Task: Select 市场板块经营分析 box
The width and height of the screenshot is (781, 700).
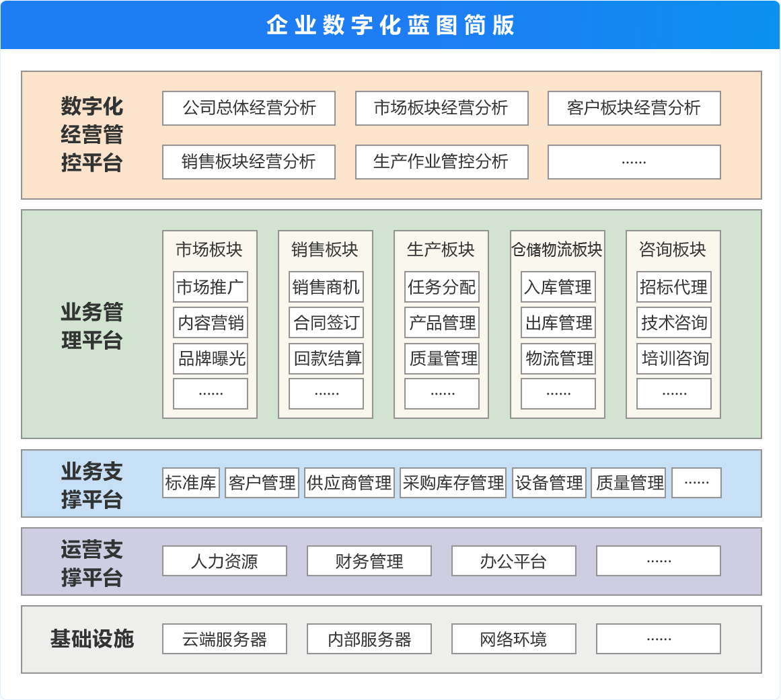Action: click(441, 108)
